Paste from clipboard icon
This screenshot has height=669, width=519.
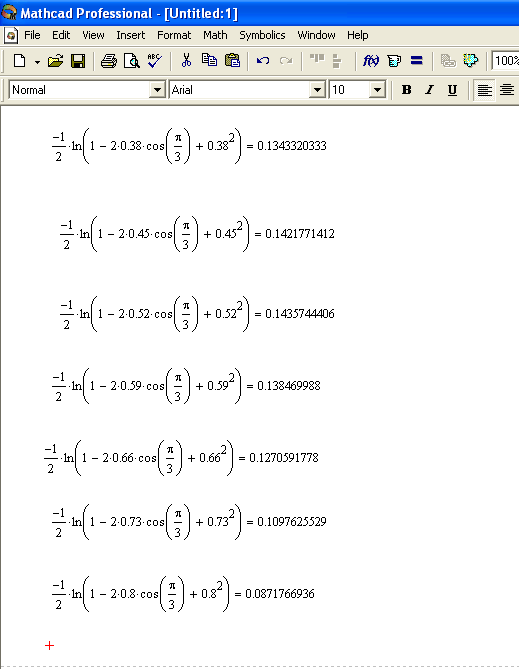tap(232, 61)
